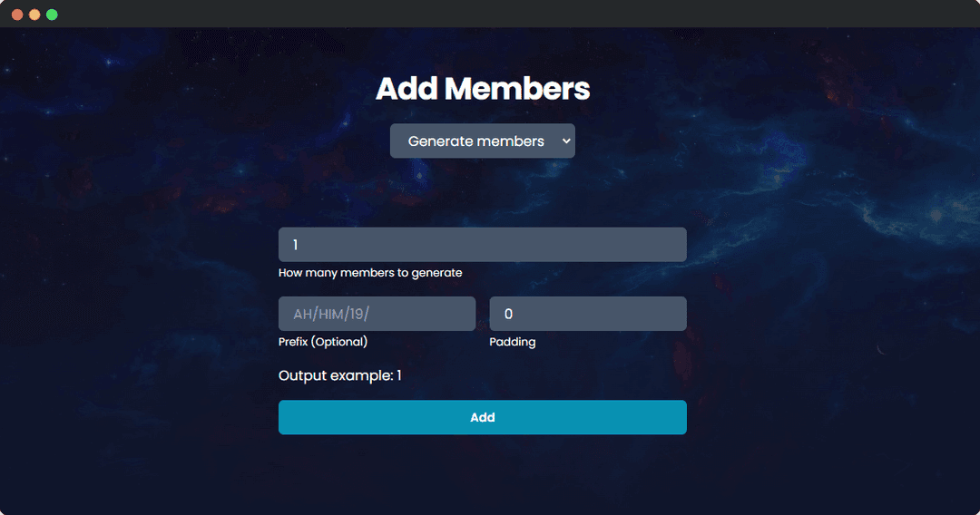This screenshot has width=980, height=515.
Task: Maximize the window with the green button
Action: [x=52, y=15]
